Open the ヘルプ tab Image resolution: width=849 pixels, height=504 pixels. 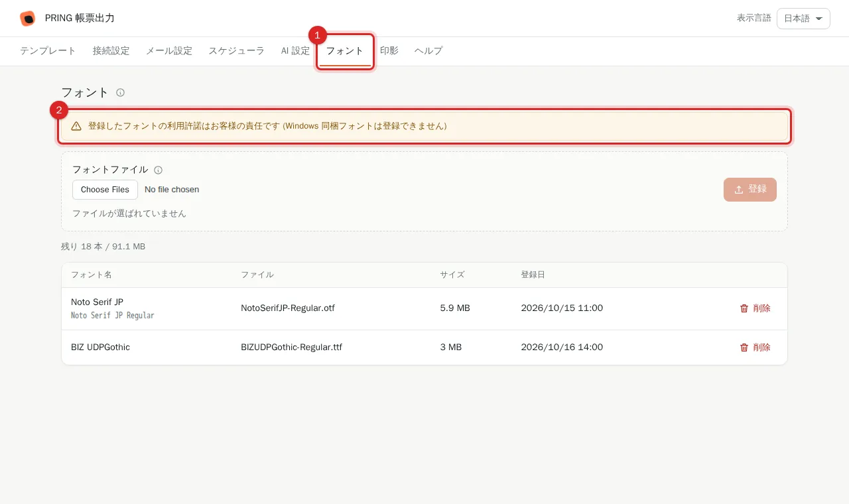click(x=428, y=51)
